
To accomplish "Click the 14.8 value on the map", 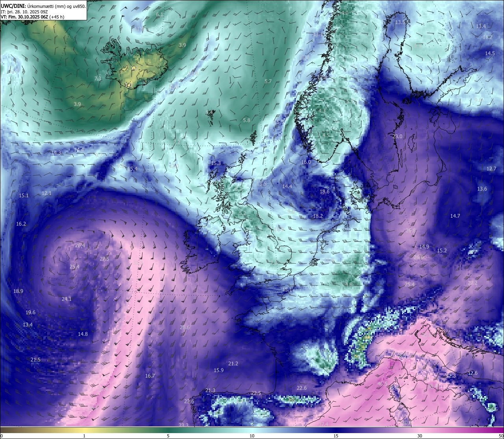I will [x=83, y=334].
